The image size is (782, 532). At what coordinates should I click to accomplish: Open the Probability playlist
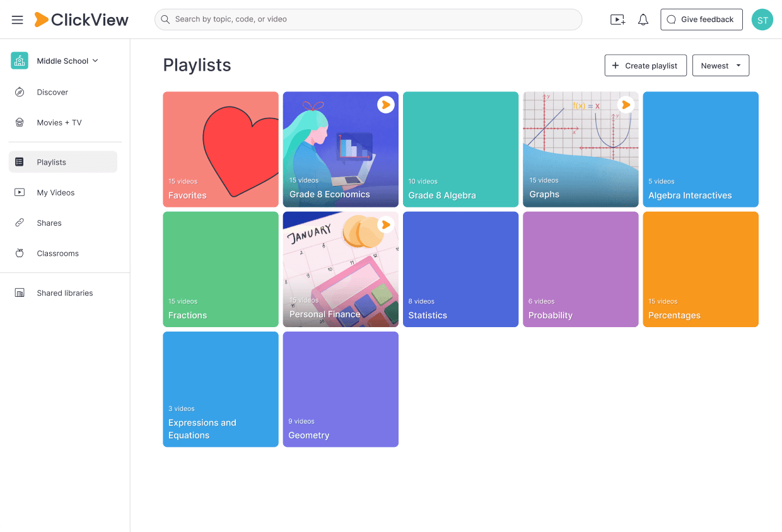coord(581,269)
